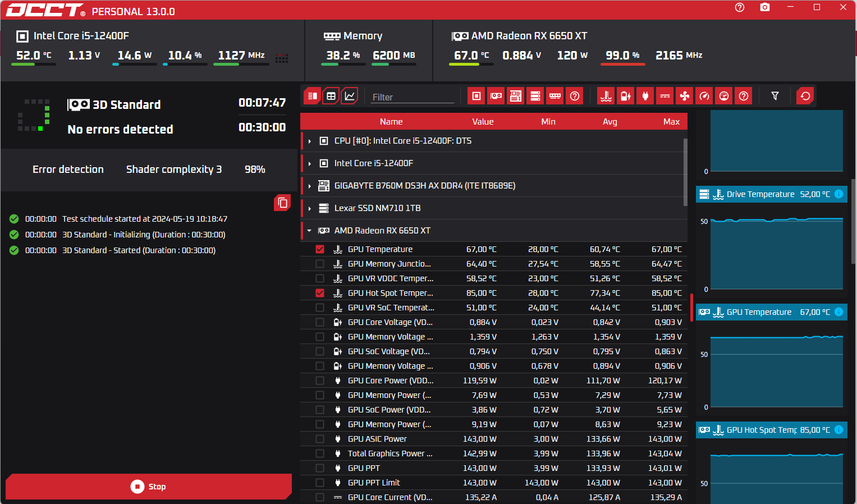Select the GPU PPT Limit row
This screenshot has height=504, width=857.
(x=494, y=483)
